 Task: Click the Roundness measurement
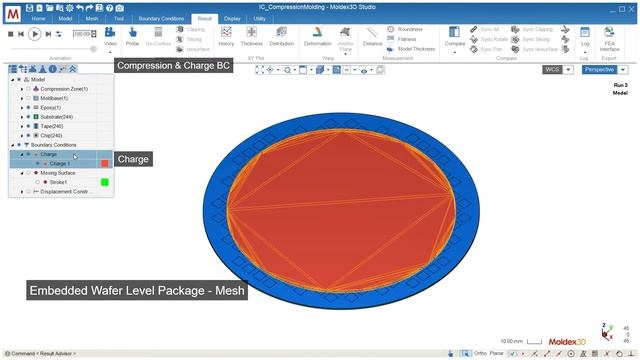[x=405, y=29]
